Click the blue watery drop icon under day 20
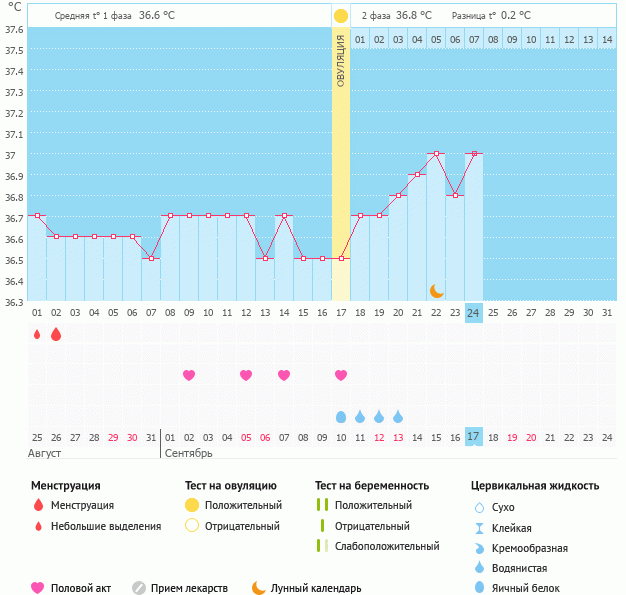Image resolution: width=626 pixels, height=595 pixels. coord(398,416)
